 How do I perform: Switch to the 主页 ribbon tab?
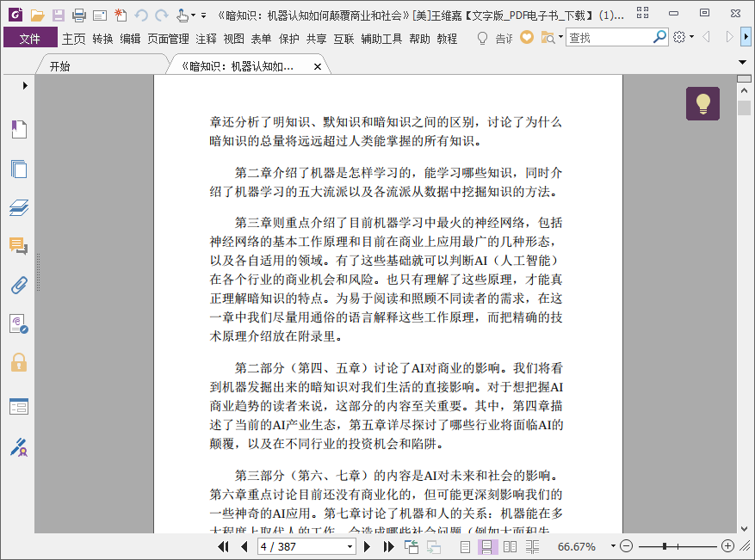coord(74,39)
